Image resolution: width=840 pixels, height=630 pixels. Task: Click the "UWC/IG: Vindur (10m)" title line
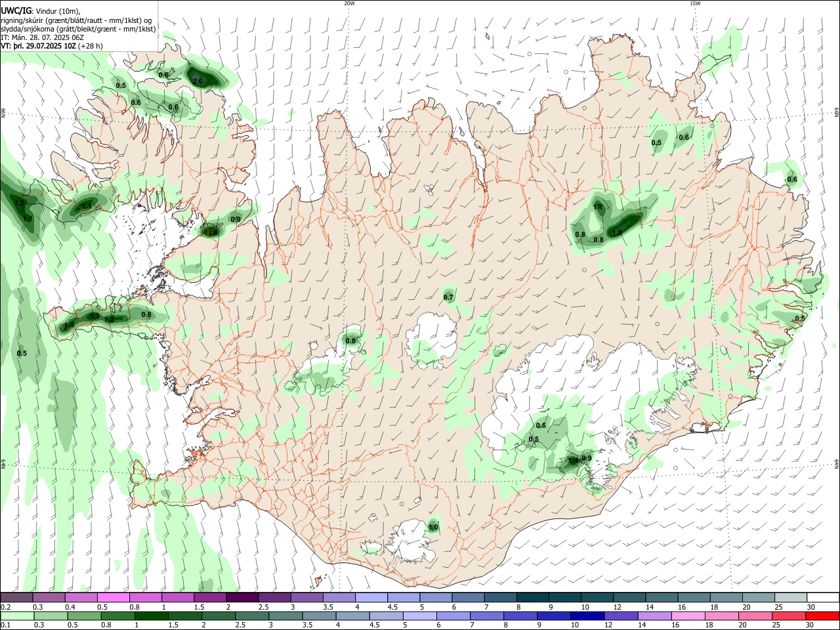(x=40, y=11)
